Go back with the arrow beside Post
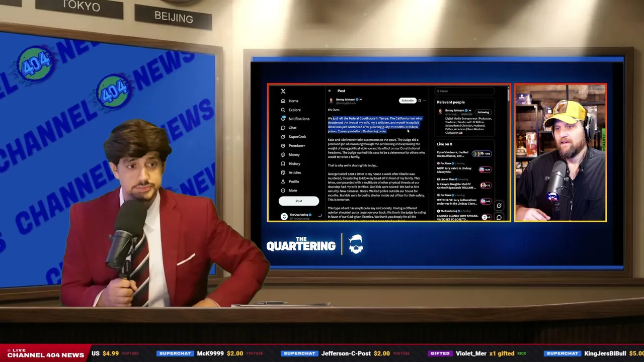 coord(330,91)
